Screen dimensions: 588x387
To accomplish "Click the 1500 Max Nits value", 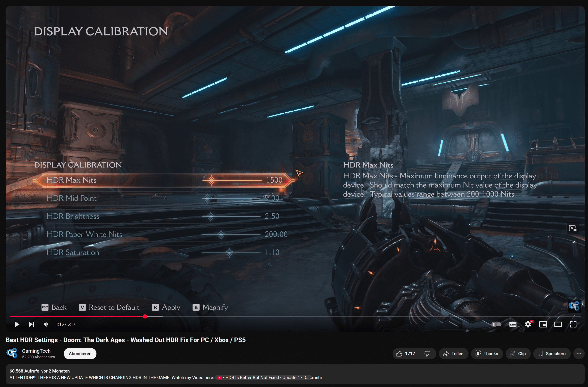I will pyautogui.click(x=274, y=180).
